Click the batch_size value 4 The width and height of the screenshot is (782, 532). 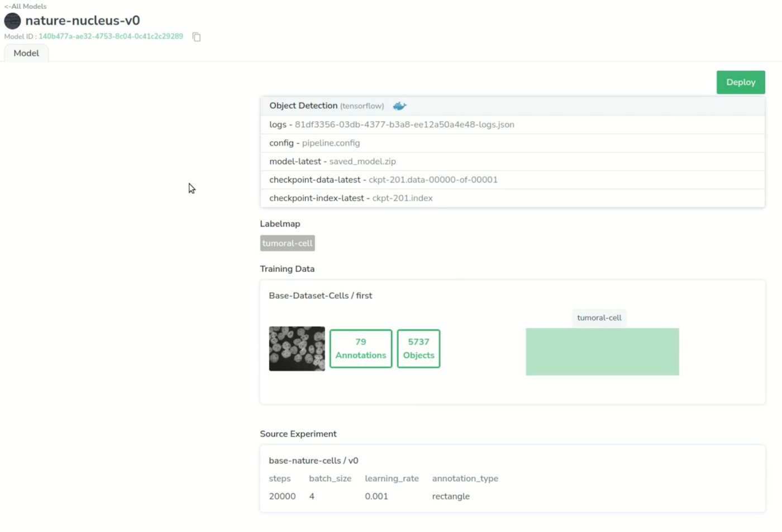coord(312,496)
